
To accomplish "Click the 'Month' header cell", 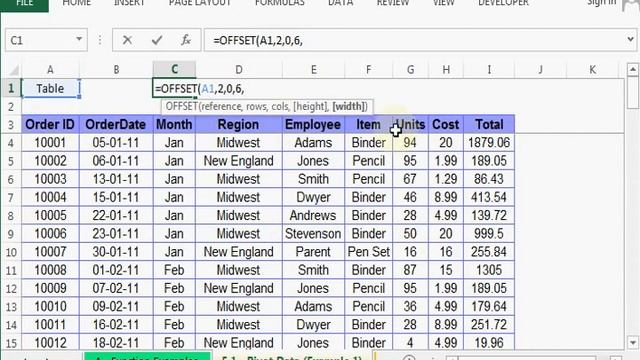I will point(174,124).
